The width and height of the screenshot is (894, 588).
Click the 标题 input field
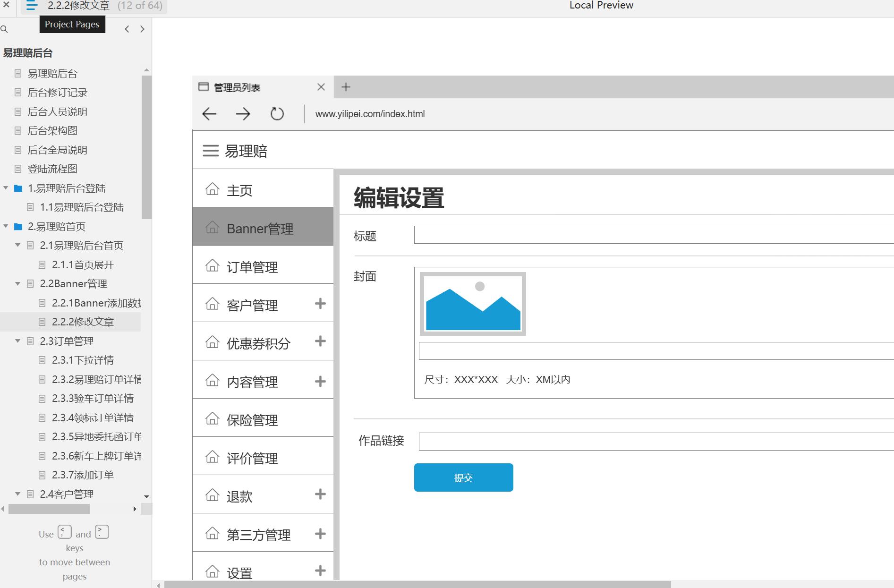[654, 235]
